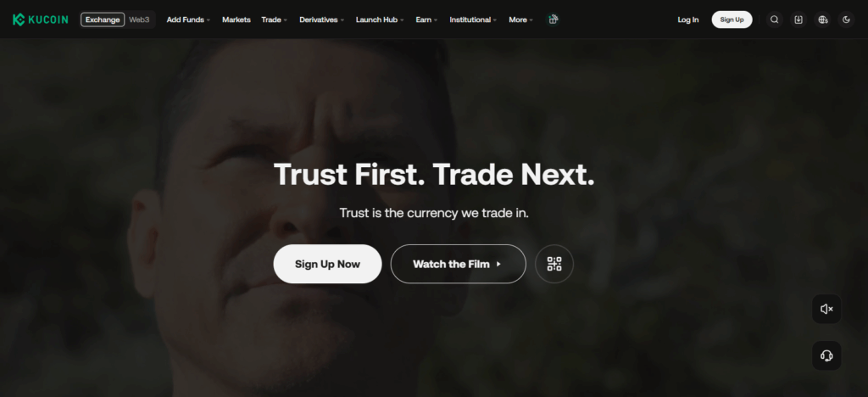Screen dimensions: 868x397
Task: Open the gift box rewards icon
Action: point(552,20)
